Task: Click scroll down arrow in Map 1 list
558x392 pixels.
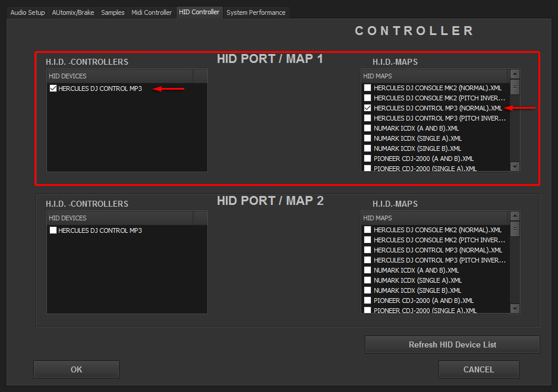Action: click(x=515, y=167)
